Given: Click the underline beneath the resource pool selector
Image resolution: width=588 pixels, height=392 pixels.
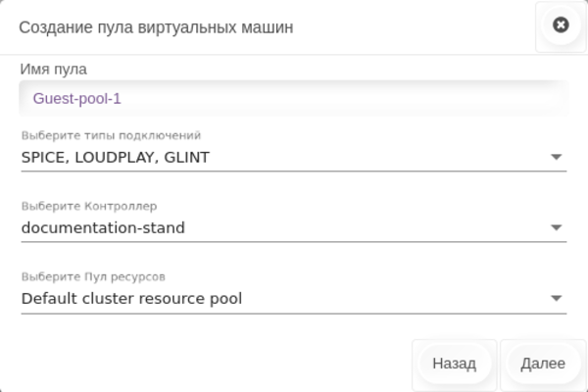Looking at the screenshot, I should point(293,314).
